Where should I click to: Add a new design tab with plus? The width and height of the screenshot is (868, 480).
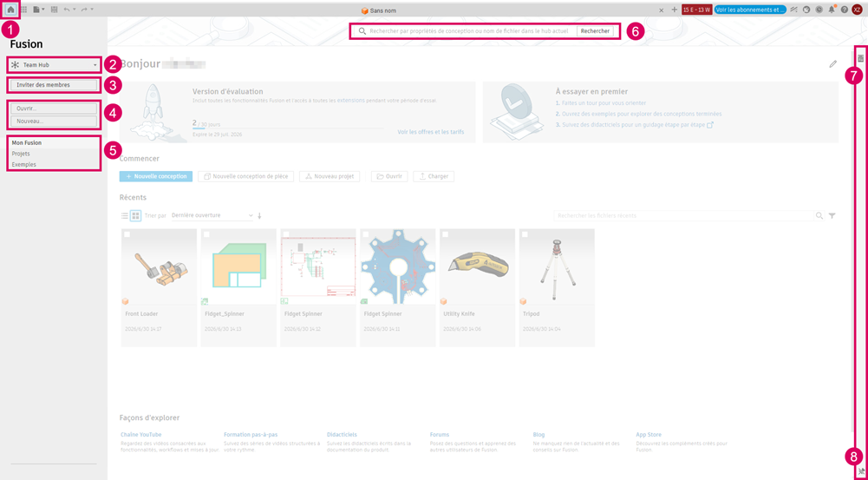[x=675, y=10]
